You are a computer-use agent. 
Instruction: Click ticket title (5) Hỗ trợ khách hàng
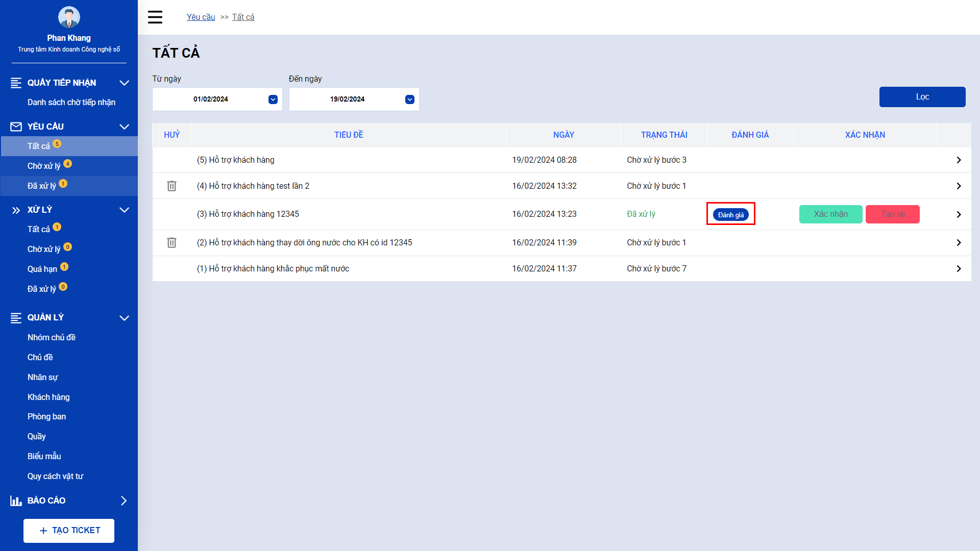(236, 160)
